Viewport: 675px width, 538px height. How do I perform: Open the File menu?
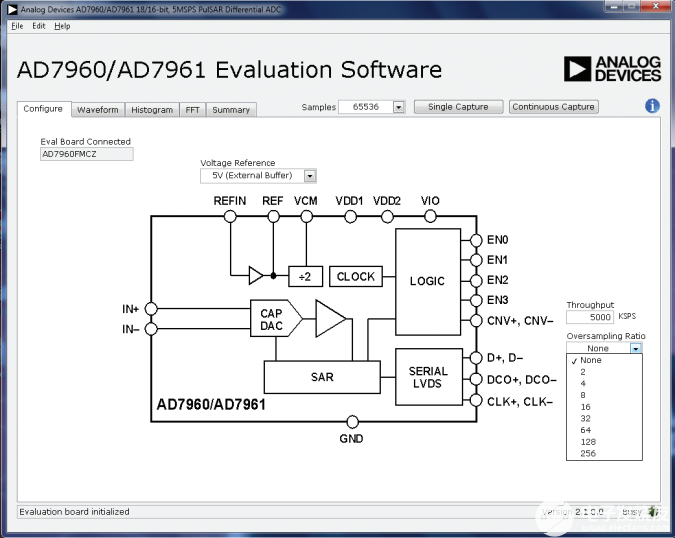tap(16, 26)
